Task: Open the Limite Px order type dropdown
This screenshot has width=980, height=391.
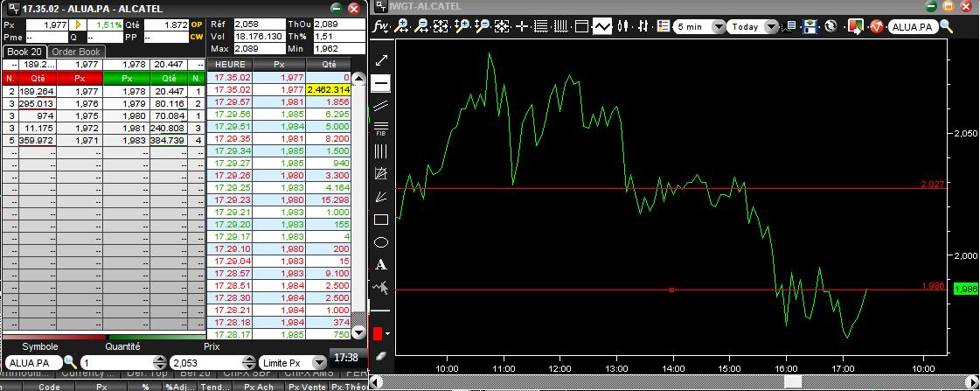Action: pyautogui.click(x=319, y=363)
